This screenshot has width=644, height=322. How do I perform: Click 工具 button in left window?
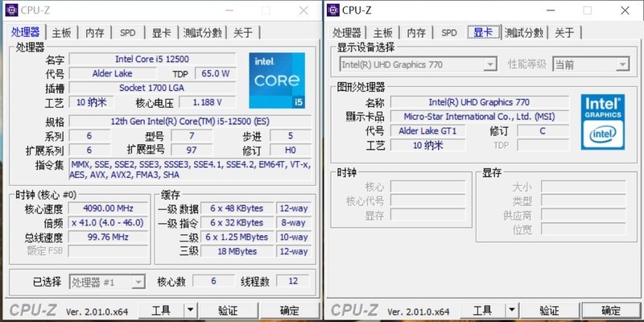click(x=162, y=311)
